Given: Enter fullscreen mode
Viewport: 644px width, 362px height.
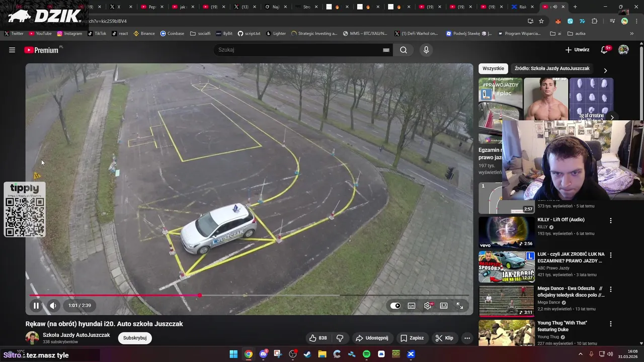Looking at the screenshot, I should pos(460,305).
